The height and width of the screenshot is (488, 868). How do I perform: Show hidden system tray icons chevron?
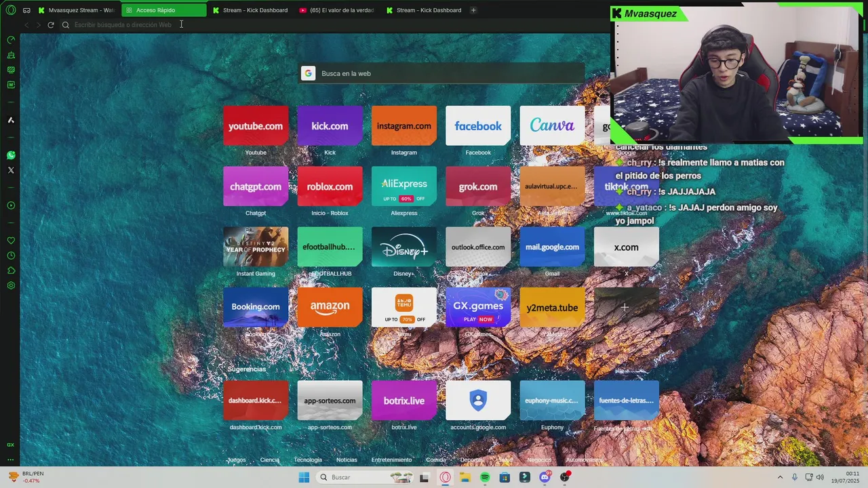coord(780,477)
